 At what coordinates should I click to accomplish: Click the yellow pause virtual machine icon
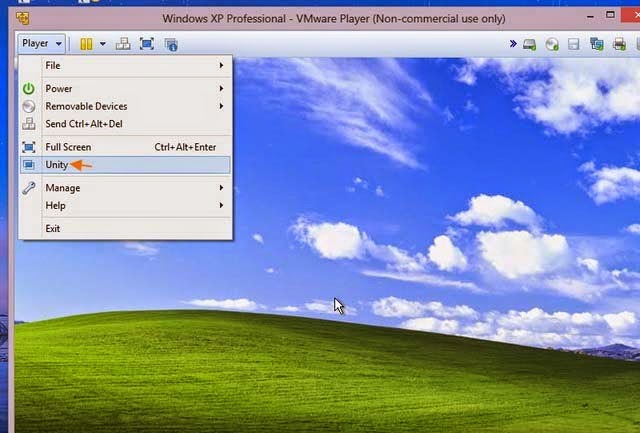tap(86, 44)
